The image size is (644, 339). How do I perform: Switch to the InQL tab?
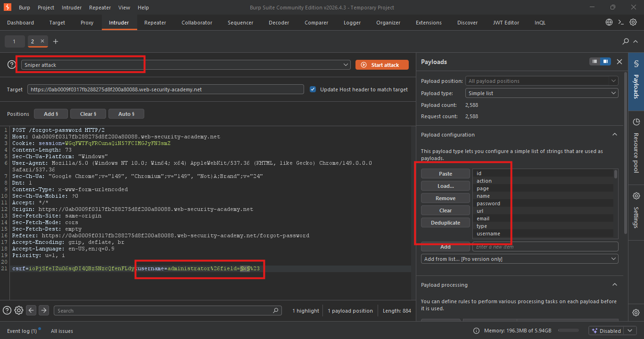(x=540, y=23)
